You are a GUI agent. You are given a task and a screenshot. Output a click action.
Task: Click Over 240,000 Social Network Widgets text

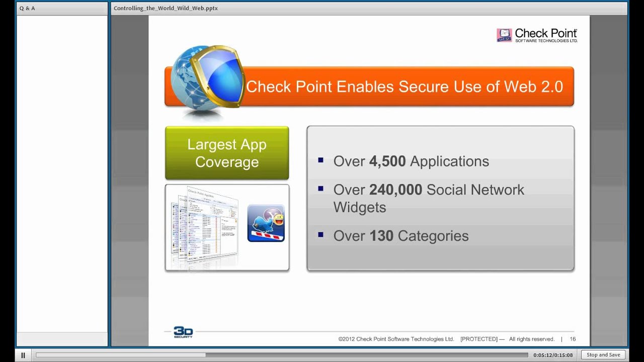[429, 198]
